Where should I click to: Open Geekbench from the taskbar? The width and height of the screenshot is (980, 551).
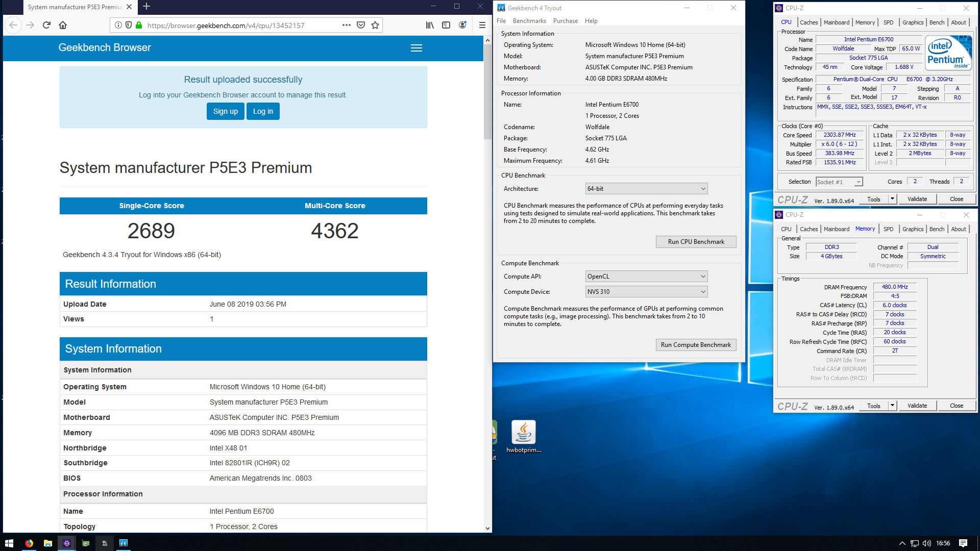(124, 543)
